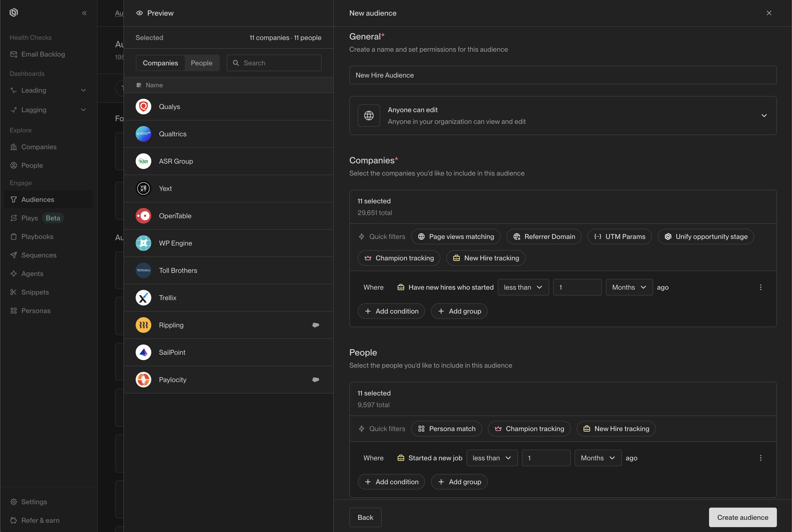The image size is (792, 532).
Task: Expand the Lagging dashboards section
Action: point(49,110)
